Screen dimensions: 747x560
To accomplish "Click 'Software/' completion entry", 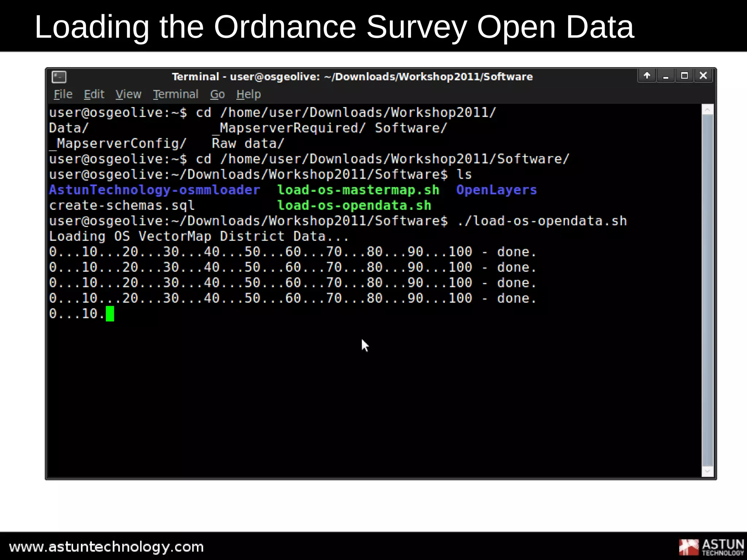I will pos(411,128).
